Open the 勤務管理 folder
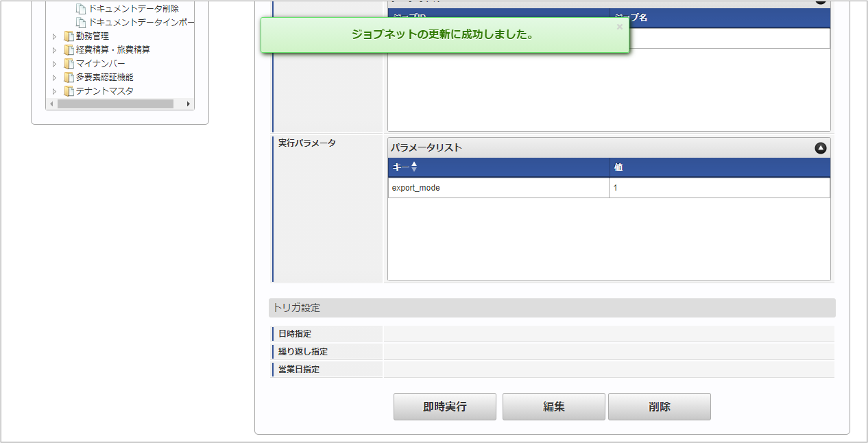This screenshot has height=443, width=868. click(92, 36)
